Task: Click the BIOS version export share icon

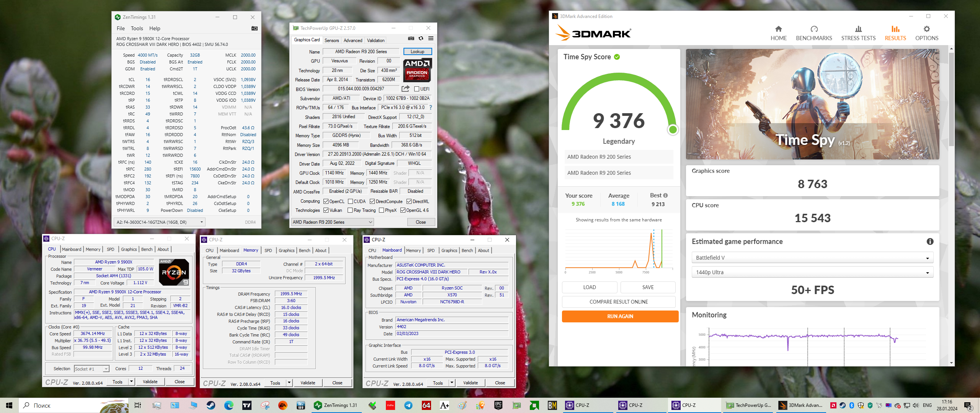Action: point(405,89)
